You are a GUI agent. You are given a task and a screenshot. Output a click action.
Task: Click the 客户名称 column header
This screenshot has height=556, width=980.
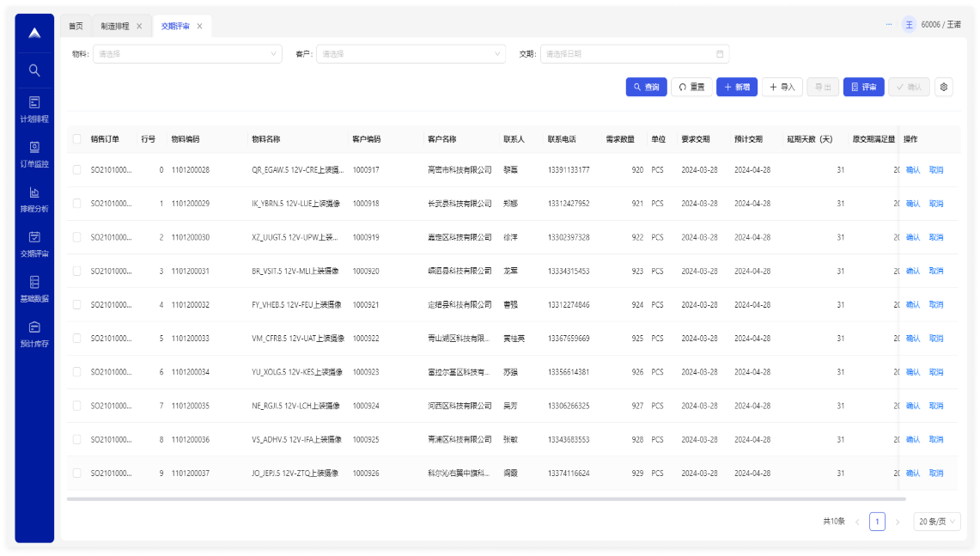point(441,139)
